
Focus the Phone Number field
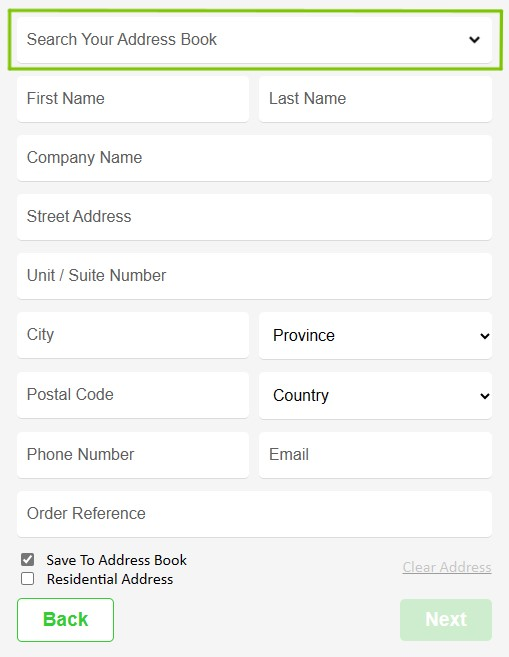133,455
